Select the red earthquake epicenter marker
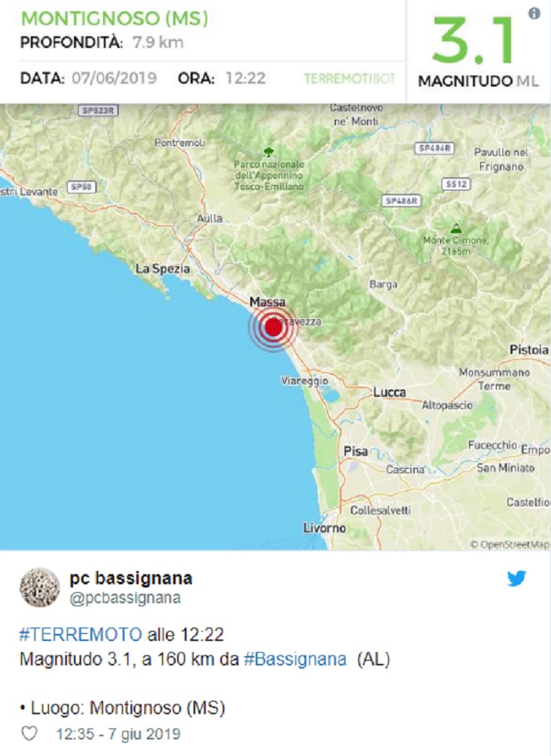551x756 pixels. point(272,326)
